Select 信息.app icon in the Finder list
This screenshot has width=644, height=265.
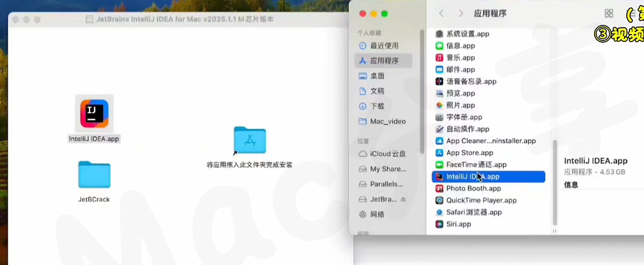click(x=439, y=46)
